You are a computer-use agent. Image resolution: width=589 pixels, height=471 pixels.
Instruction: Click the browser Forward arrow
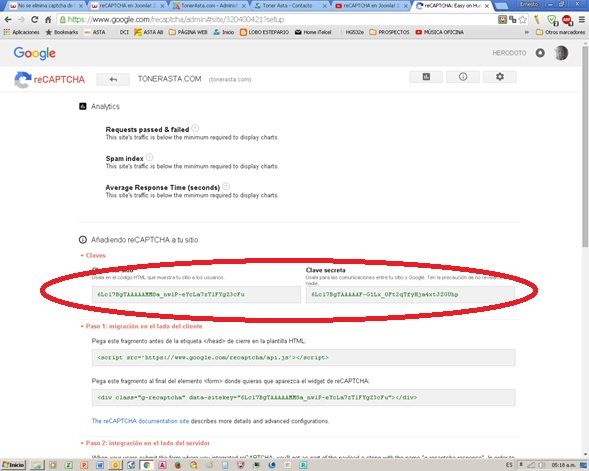coord(21,20)
